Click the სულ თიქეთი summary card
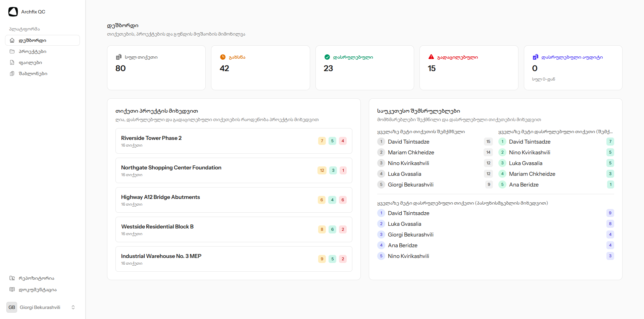The height and width of the screenshot is (319, 644). coord(156,67)
